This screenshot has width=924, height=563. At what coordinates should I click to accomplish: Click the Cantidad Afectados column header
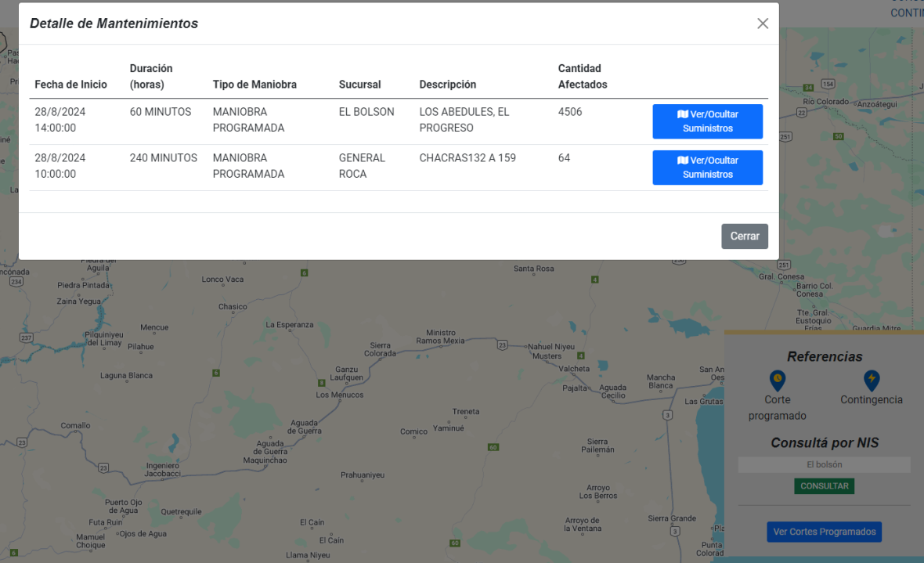[582, 77]
